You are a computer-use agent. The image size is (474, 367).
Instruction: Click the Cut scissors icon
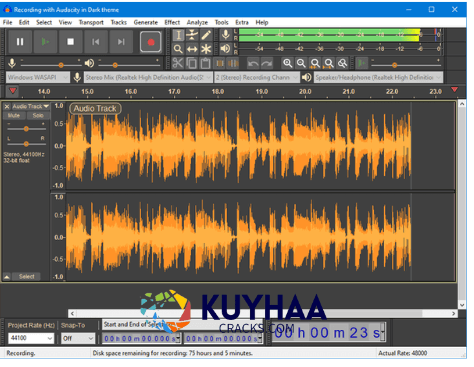coord(178,63)
